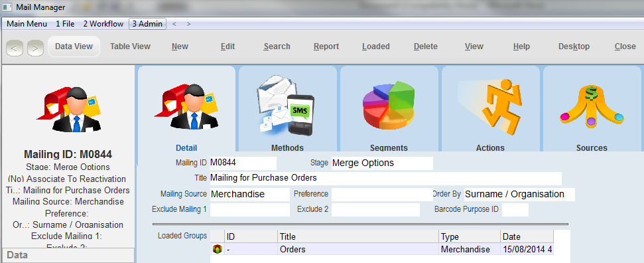Click Stage: Merge Options in left panel
This screenshot has height=263, width=644.
click(68, 167)
